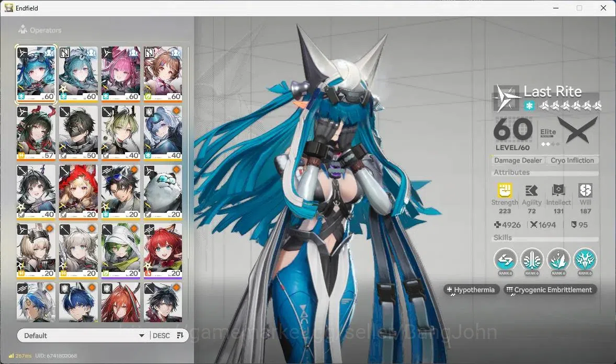The width and height of the screenshot is (616, 364).
Task: Select the level 57 operator portrait
Action: [36, 133]
